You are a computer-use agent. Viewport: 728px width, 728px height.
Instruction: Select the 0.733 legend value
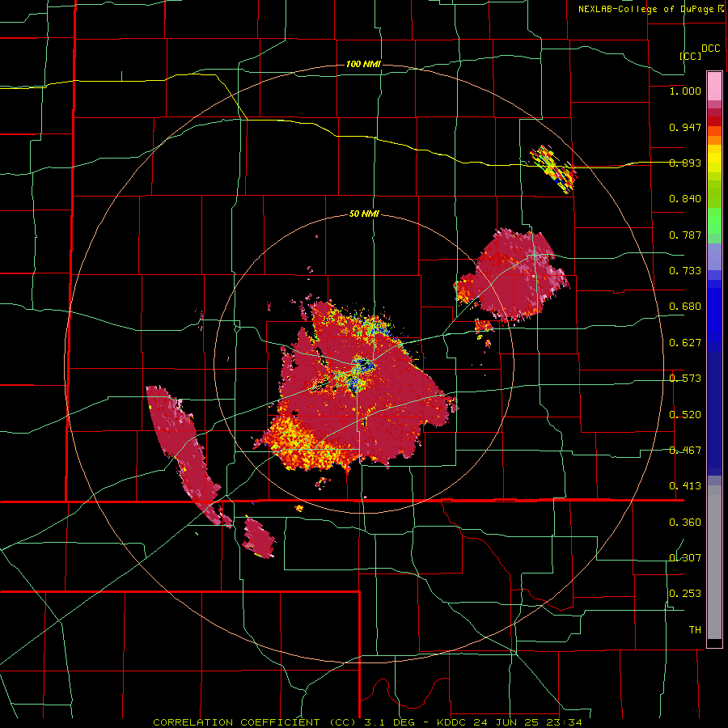(x=685, y=271)
